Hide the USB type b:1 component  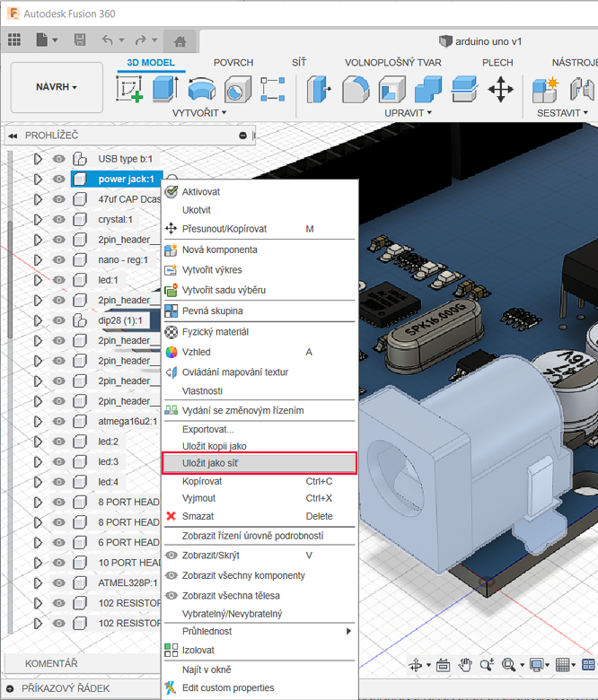point(58,159)
